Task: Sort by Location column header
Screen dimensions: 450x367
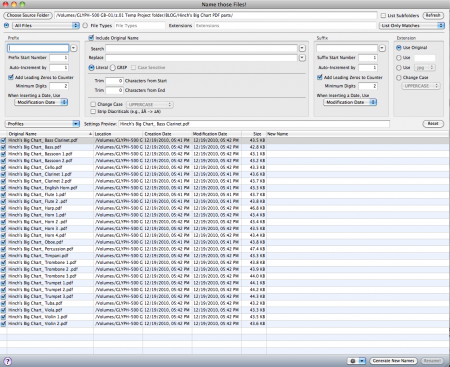Action: (118, 134)
